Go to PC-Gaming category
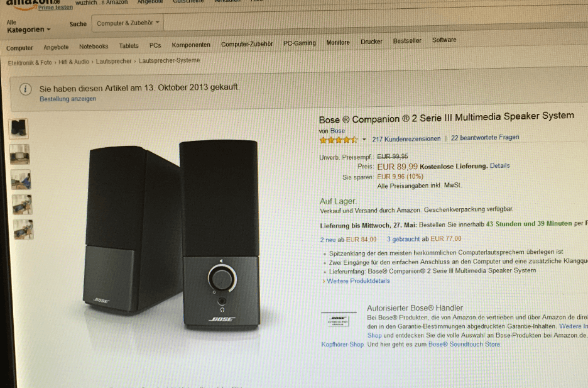The height and width of the screenshot is (388, 588). [x=299, y=43]
